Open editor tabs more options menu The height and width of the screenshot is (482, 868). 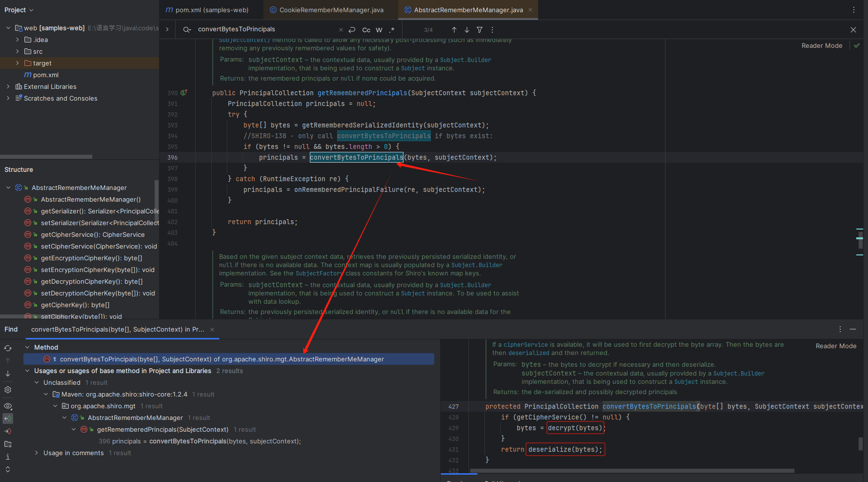point(854,10)
